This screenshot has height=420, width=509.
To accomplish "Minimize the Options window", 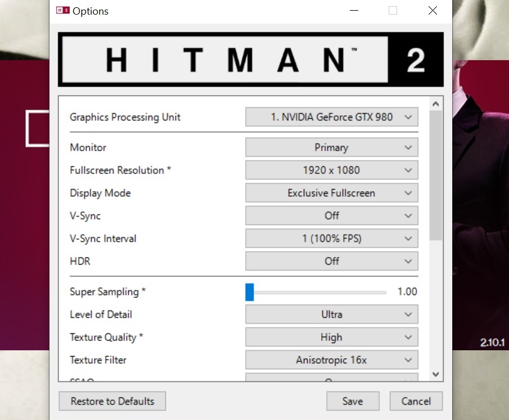I will [354, 10].
